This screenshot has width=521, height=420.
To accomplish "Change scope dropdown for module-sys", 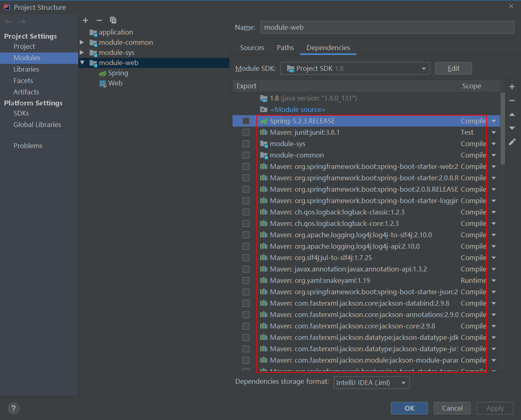I will 494,144.
